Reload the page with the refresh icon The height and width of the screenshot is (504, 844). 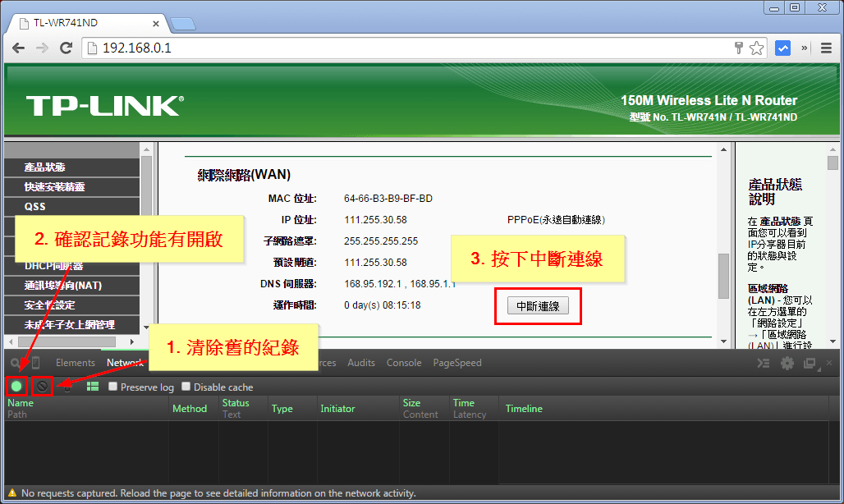[x=67, y=48]
